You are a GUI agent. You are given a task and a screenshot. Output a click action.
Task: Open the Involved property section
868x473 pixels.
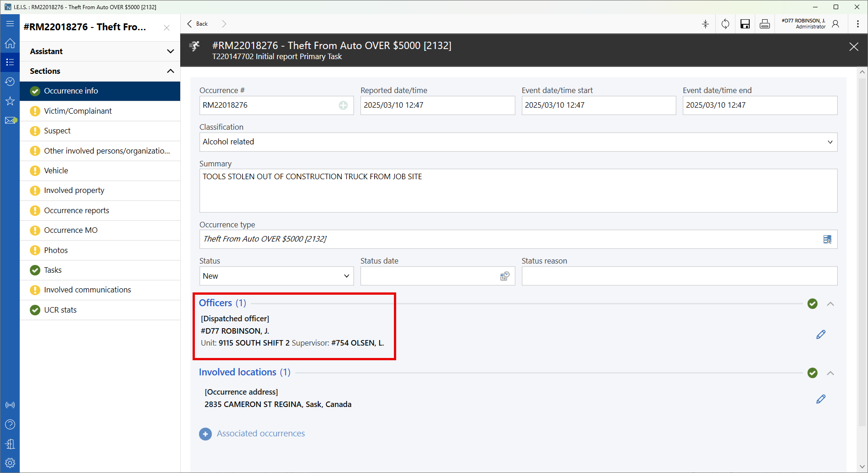tap(74, 190)
